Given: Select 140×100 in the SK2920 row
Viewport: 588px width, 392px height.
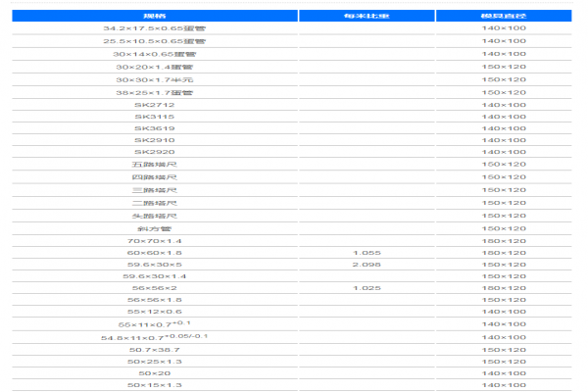Looking at the screenshot, I should click(504, 152).
